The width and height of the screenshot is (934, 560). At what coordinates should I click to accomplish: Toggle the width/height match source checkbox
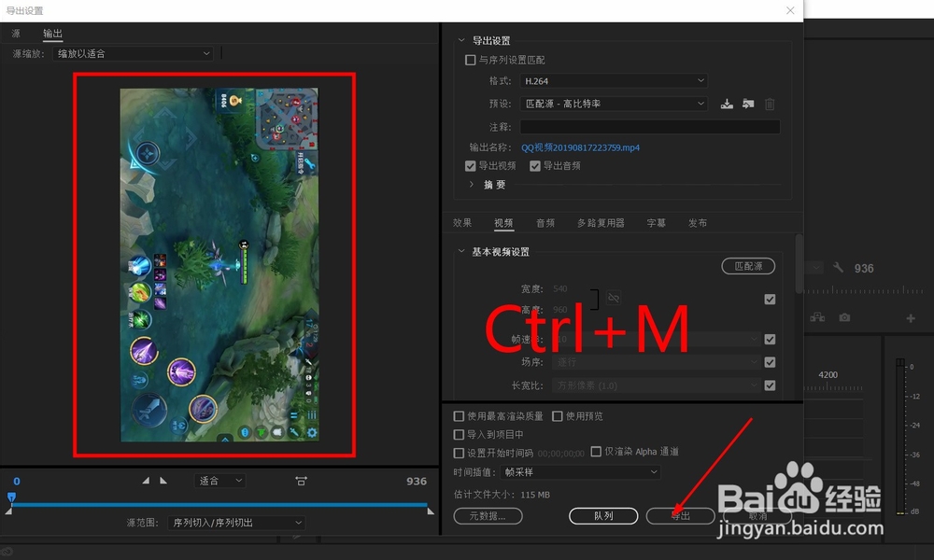tap(770, 300)
